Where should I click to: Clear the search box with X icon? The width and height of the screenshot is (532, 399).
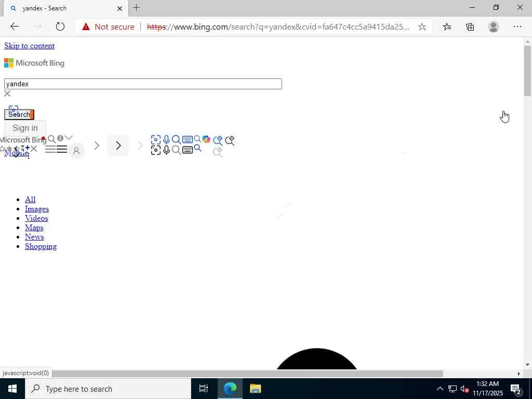tap(7, 94)
